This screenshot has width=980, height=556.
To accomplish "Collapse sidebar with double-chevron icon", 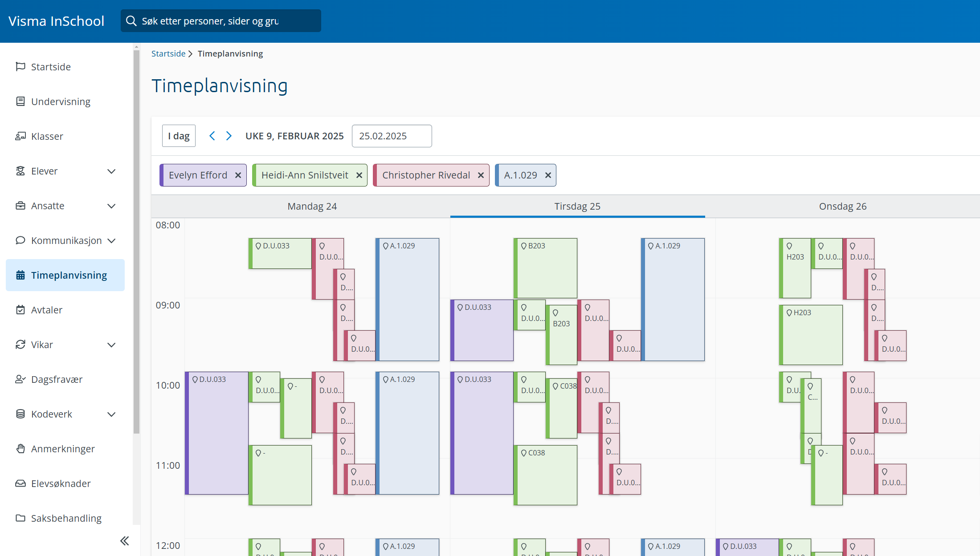I will pos(124,541).
